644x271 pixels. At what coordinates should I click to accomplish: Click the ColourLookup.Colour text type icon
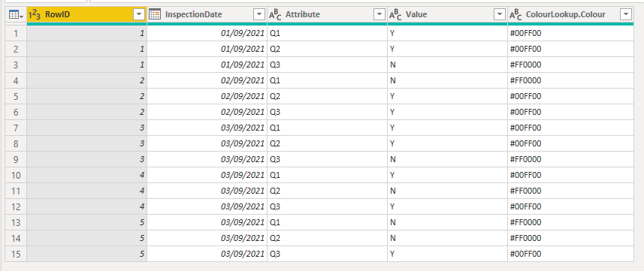tap(516, 15)
